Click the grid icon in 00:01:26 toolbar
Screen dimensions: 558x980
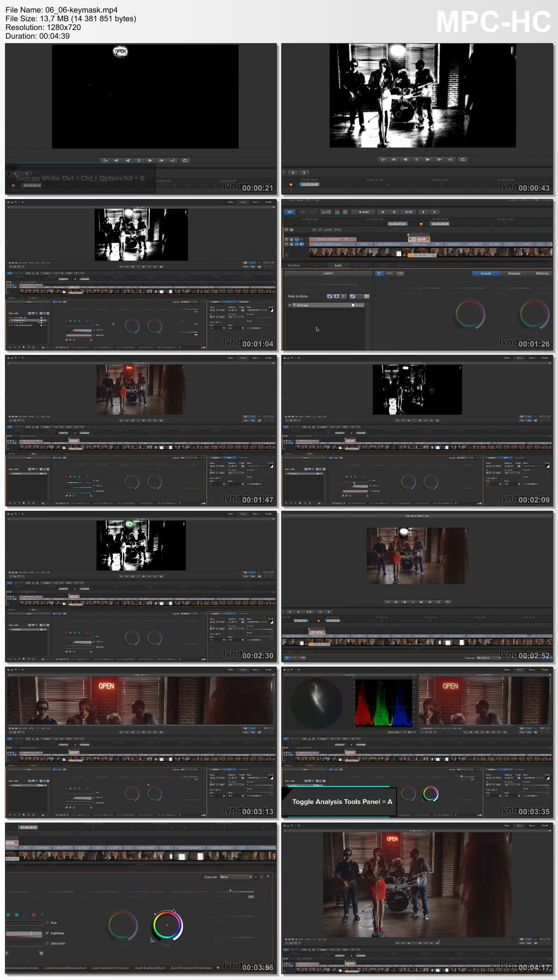[345, 212]
